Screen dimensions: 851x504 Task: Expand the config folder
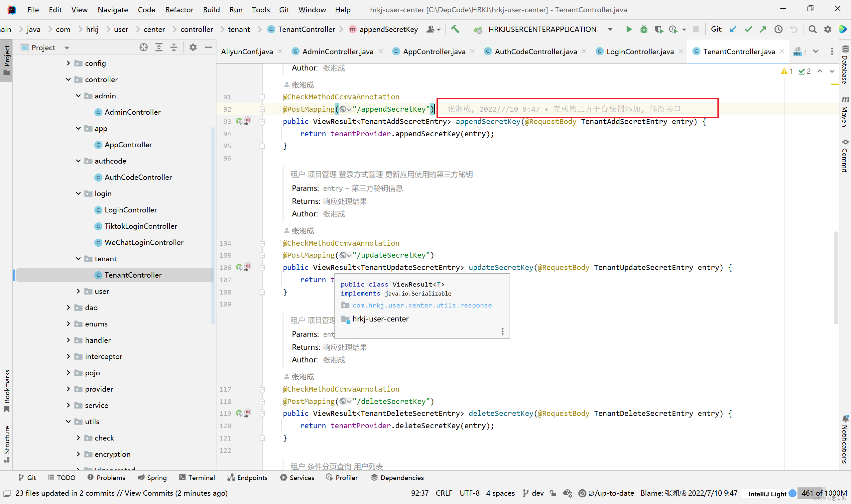68,63
